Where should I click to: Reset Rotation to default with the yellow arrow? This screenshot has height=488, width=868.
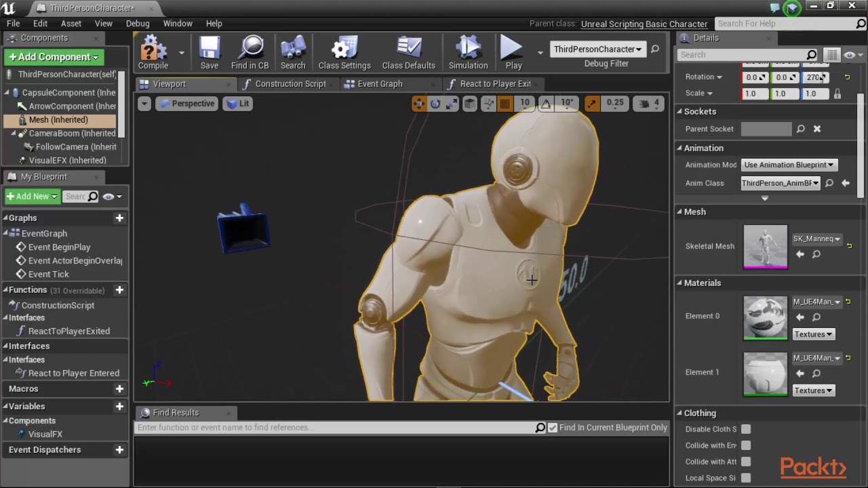(847, 77)
